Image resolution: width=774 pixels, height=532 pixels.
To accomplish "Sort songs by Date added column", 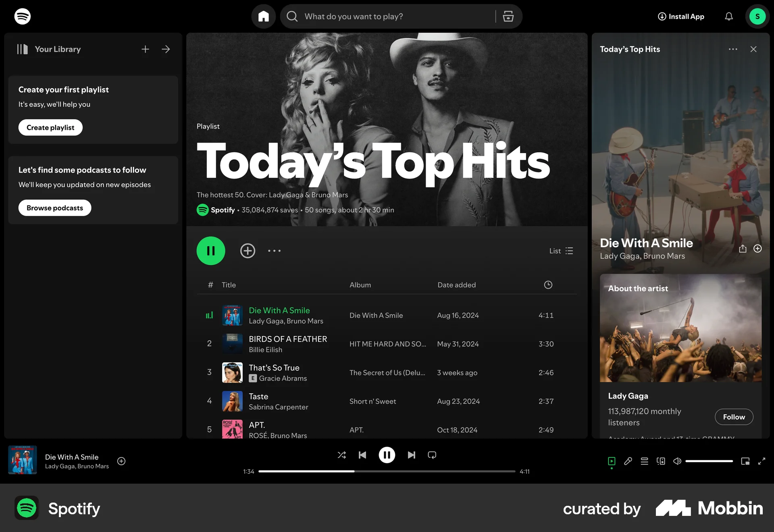I will pyautogui.click(x=456, y=285).
